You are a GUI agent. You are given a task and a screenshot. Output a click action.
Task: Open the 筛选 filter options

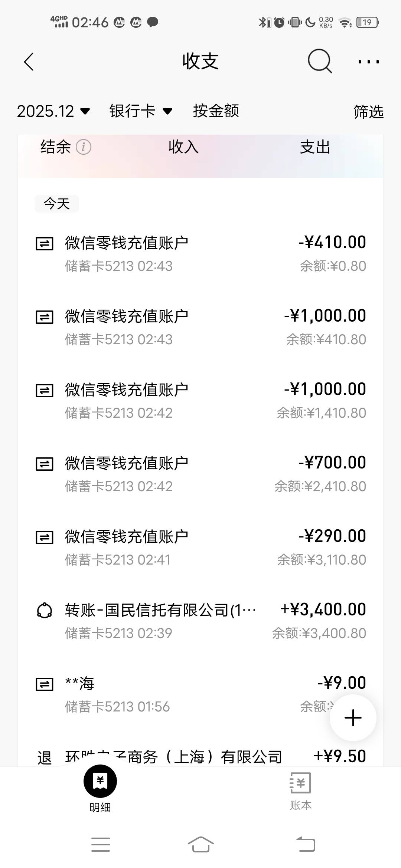tap(368, 112)
